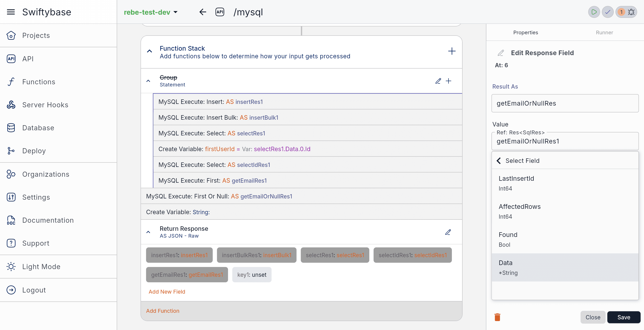Click the Deploy branch icon
This screenshot has height=330, width=644.
click(x=11, y=151)
